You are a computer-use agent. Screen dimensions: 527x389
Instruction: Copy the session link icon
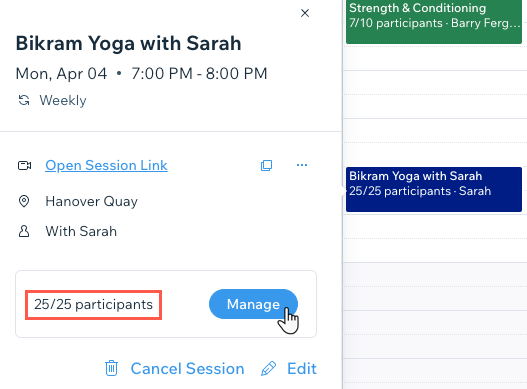tap(267, 165)
